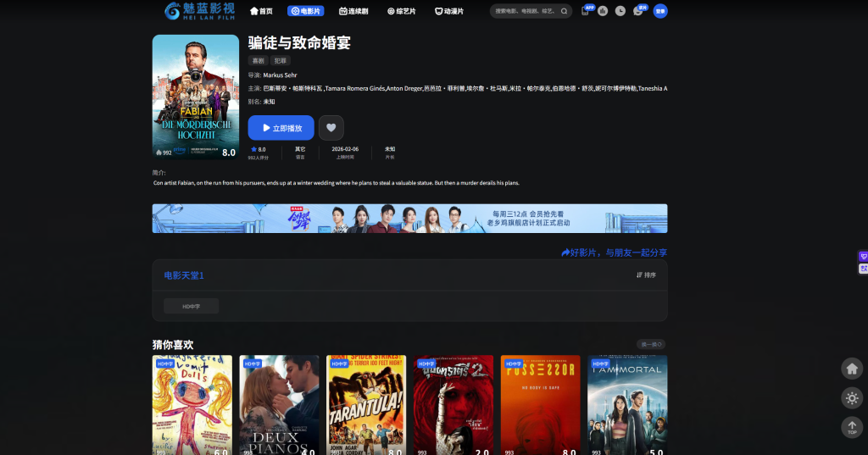This screenshot has height=455, width=868.
Task: Click the 好影片，与朋友一起分享 share link
Action: (615, 252)
